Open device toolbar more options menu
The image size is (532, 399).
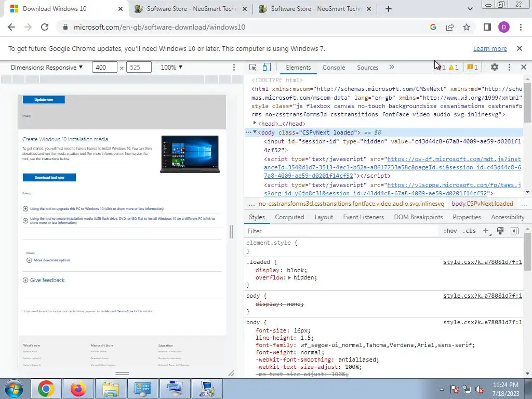pyautogui.click(x=234, y=67)
